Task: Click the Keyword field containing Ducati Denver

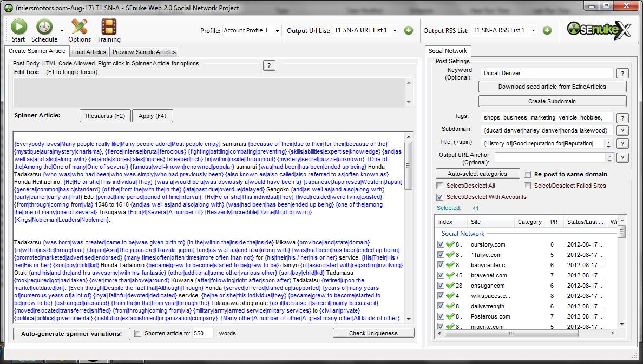Action: coord(546,74)
